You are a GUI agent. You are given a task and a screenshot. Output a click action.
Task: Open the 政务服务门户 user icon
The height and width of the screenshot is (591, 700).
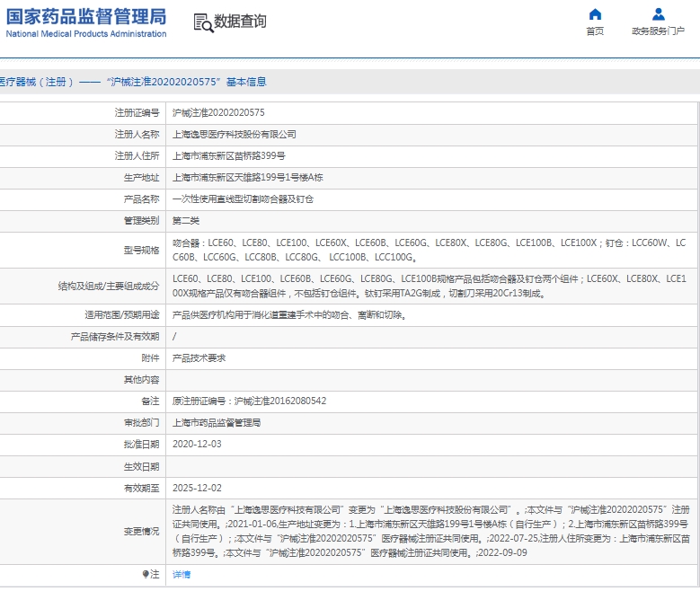(658, 14)
